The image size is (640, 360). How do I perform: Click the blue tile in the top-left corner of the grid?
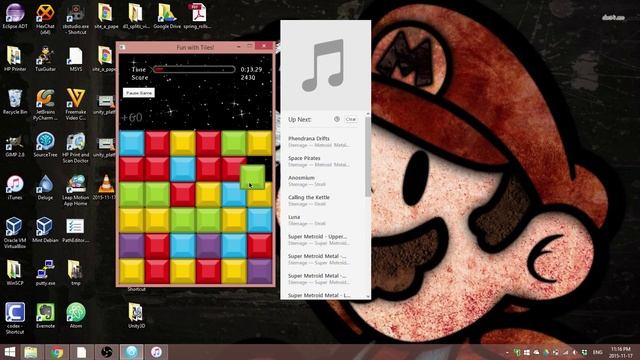click(x=132, y=143)
